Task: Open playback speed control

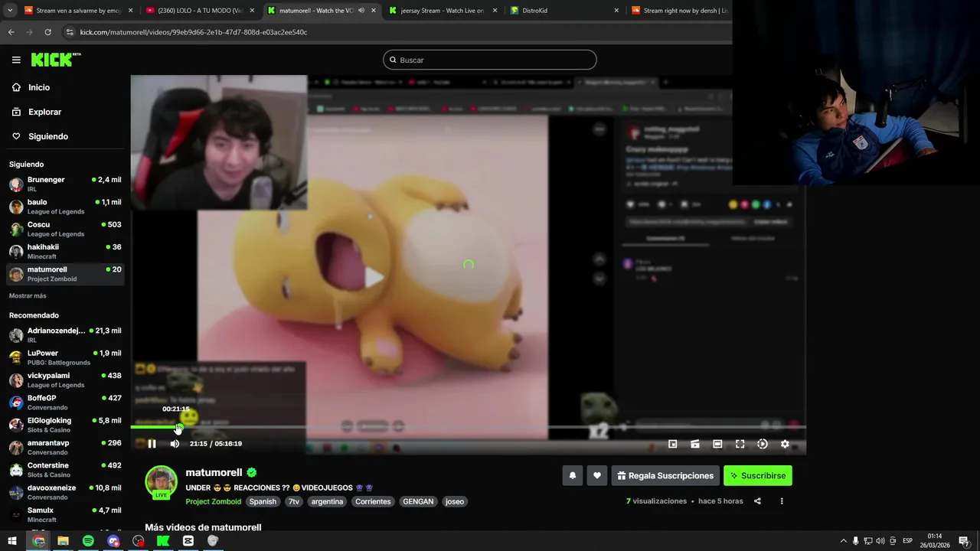Action: pos(763,444)
